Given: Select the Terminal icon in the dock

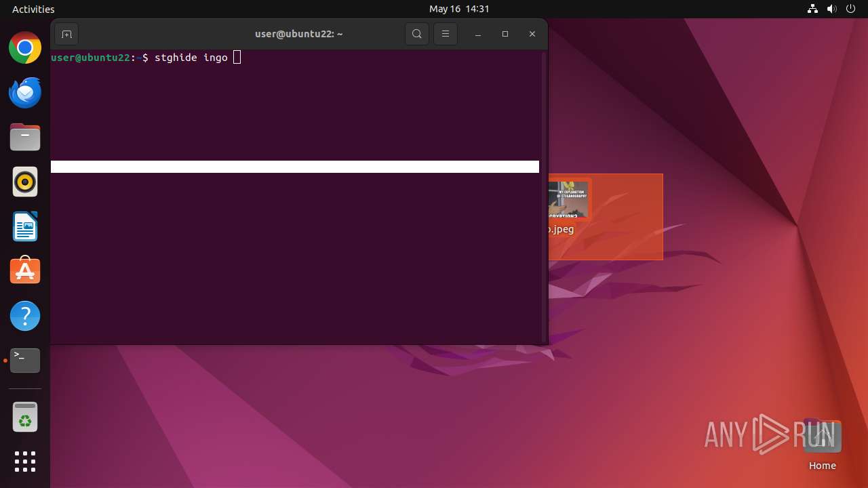Looking at the screenshot, I should 25,361.
